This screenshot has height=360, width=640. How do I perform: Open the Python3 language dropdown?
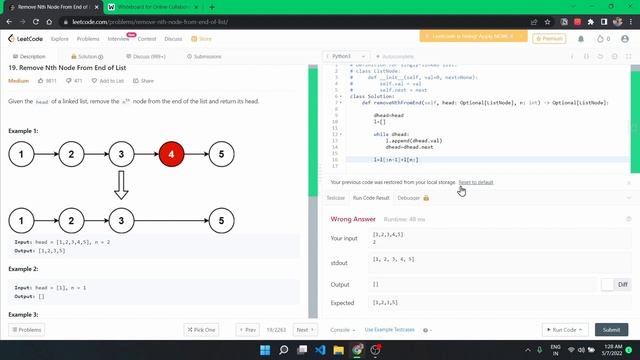pos(347,56)
